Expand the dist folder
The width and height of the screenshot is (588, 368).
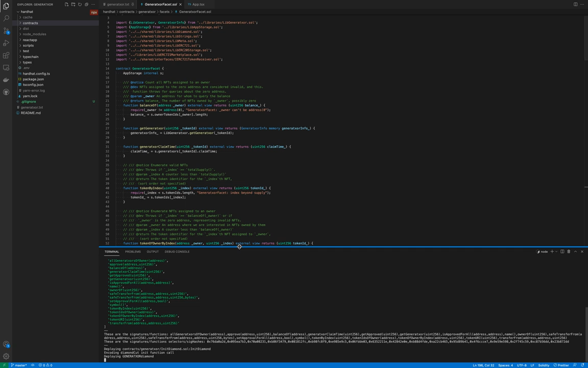pyautogui.click(x=56, y=29)
